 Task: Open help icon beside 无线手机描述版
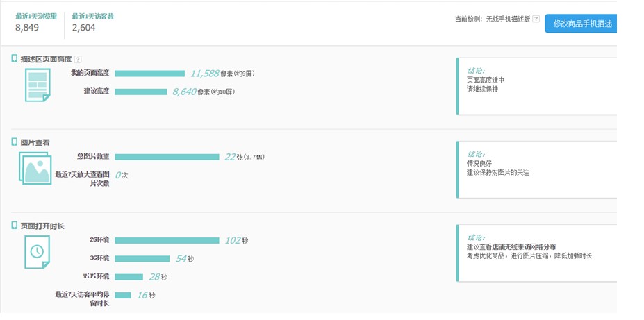coord(536,19)
